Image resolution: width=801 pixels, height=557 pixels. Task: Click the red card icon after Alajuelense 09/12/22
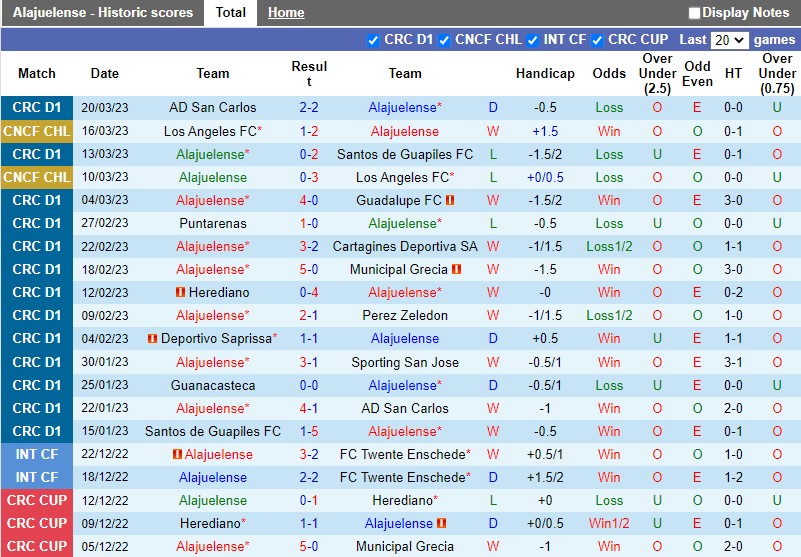tap(441, 523)
